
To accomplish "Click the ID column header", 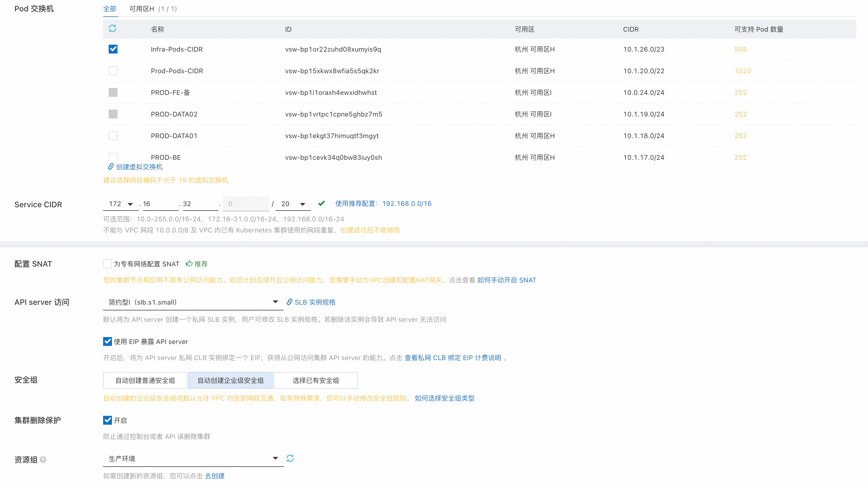I will 288,29.
